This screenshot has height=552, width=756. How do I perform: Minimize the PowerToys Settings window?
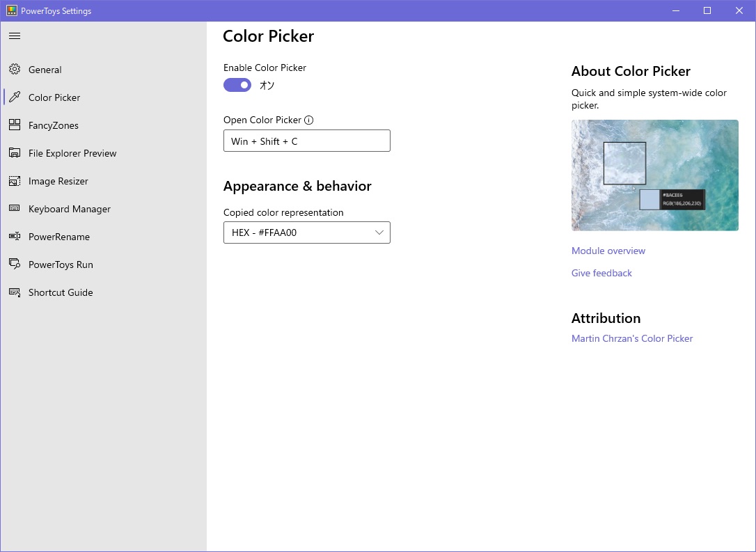click(x=676, y=10)
